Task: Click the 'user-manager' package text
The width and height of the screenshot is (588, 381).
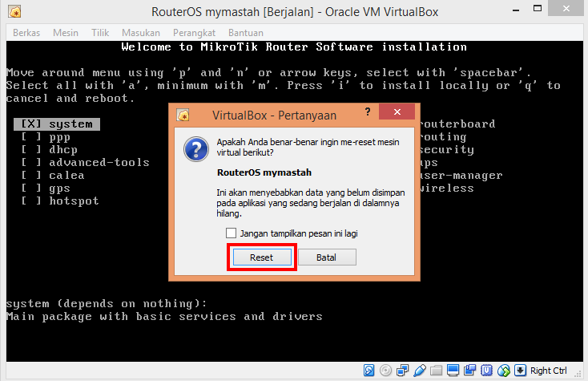Action: coord(461,176)
